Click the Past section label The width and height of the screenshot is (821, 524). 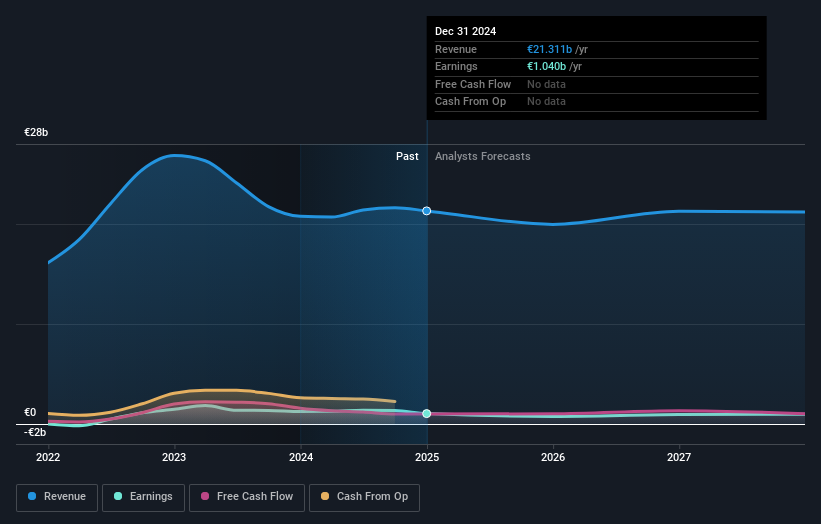[x=407, y=156]
